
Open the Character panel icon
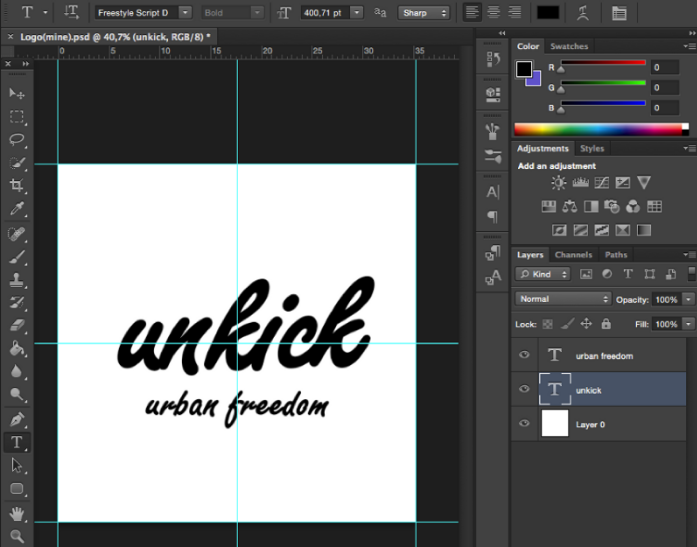coord(493,192)
